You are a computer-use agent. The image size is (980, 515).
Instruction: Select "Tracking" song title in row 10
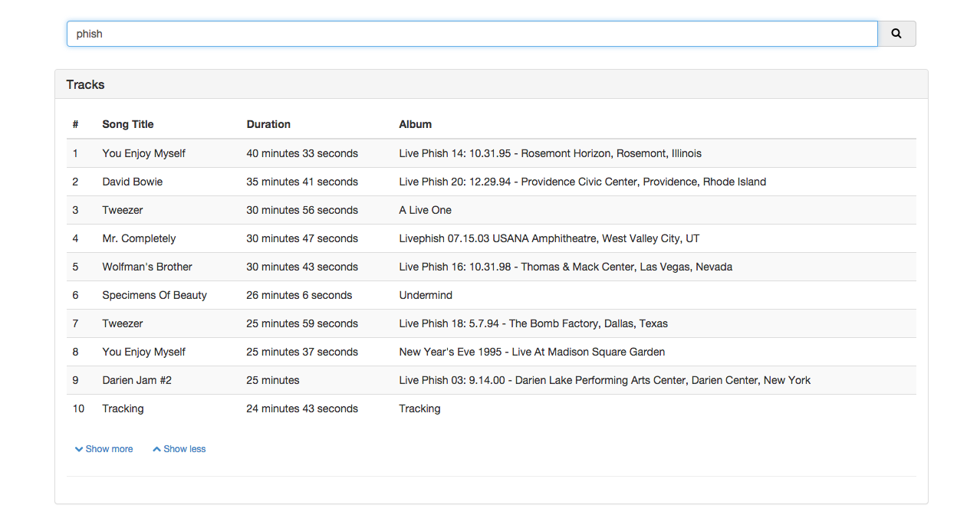pyautogui.click(x=123, y=408)
